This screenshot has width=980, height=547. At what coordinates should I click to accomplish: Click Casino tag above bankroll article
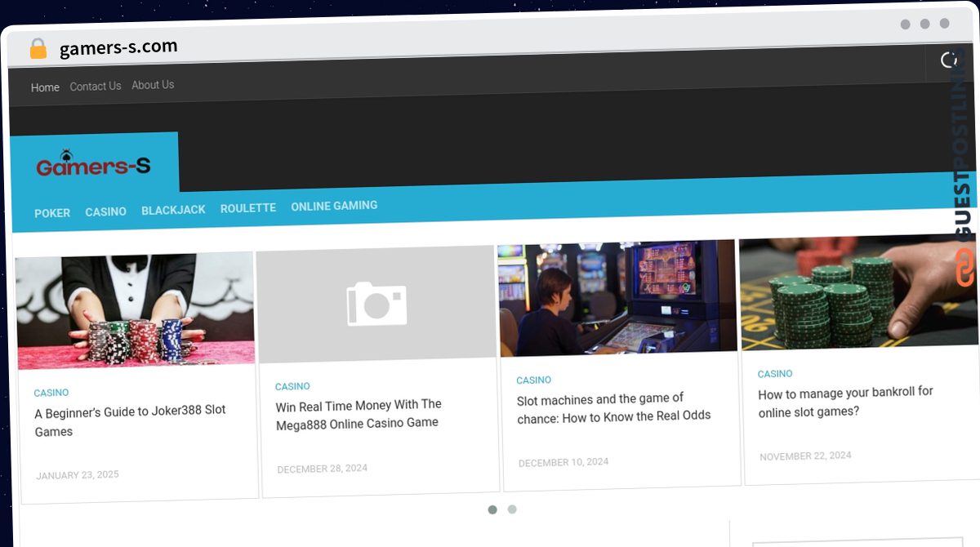[775, 374]
